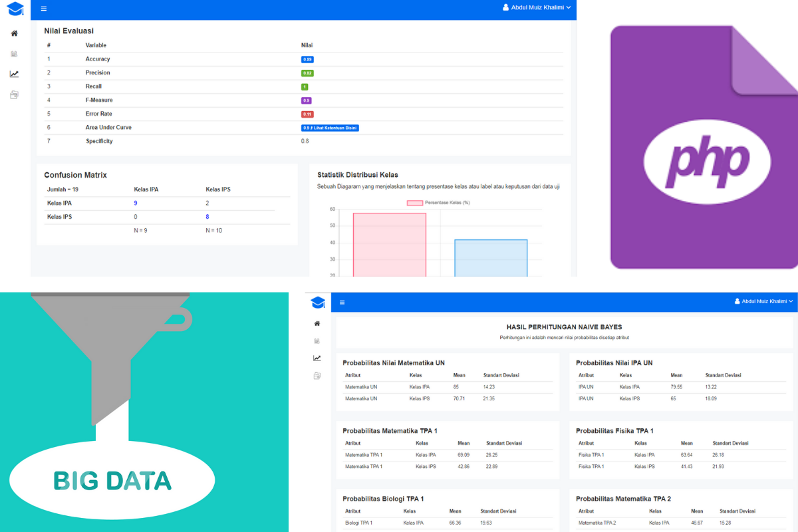
Task: Toggle the hamburger menu on Nilai Evaluasi page
Action: pyautogui.click(x=44, y=9)
